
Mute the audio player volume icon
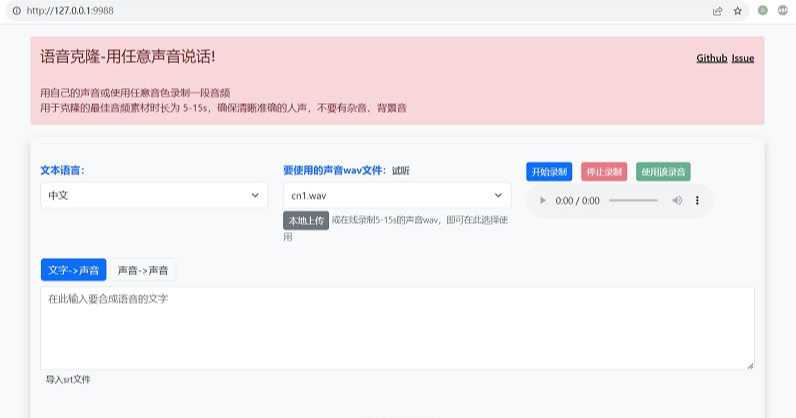tap(677, 201)
